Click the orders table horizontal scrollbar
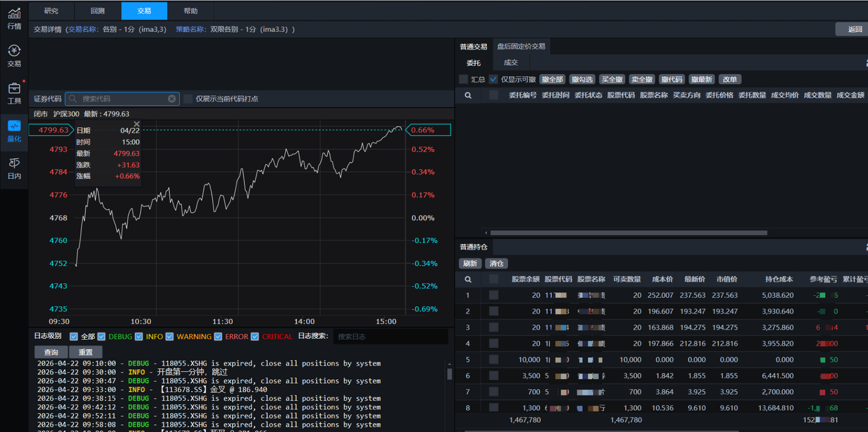The width and height of the screenshot is (868, 432). [628, 233]
